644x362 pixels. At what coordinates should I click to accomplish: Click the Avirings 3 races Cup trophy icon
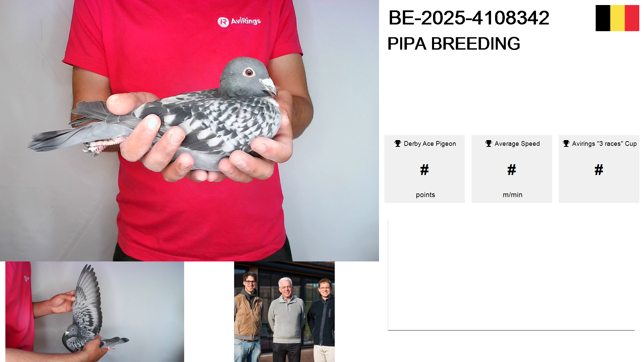tap(566, 143)
